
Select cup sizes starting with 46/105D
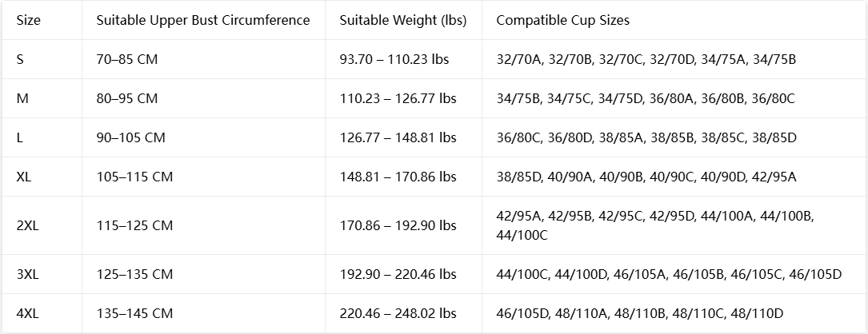point(640,313)
